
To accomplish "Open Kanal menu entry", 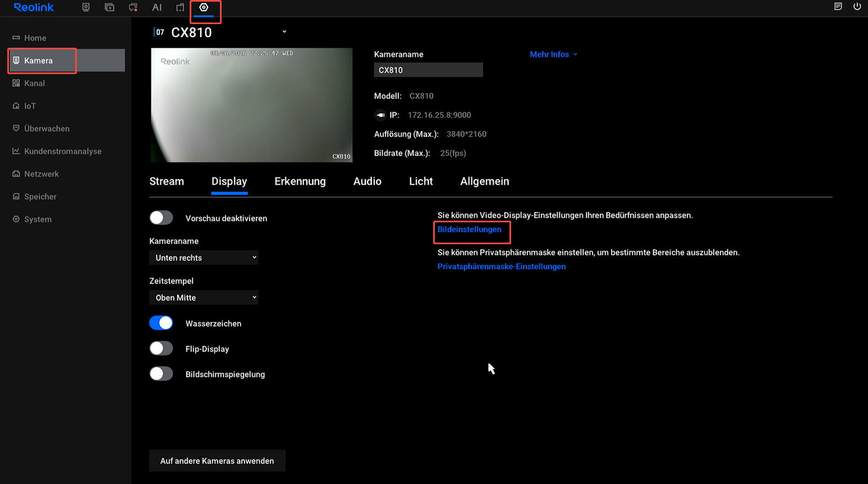I will pyautogui.click(x=66, y=83).
